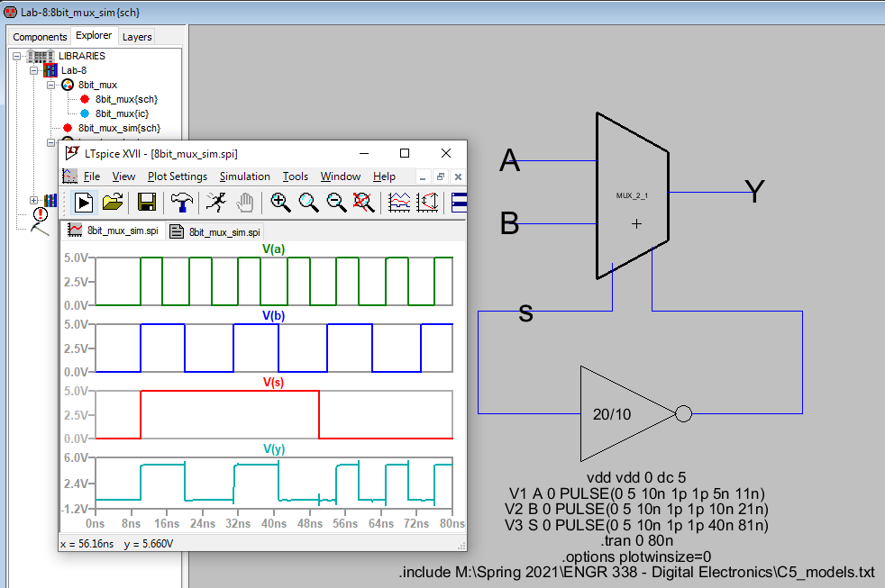Click the B input label on the schematic
This screenshot has height=588, width=885.
pos(510,223)
